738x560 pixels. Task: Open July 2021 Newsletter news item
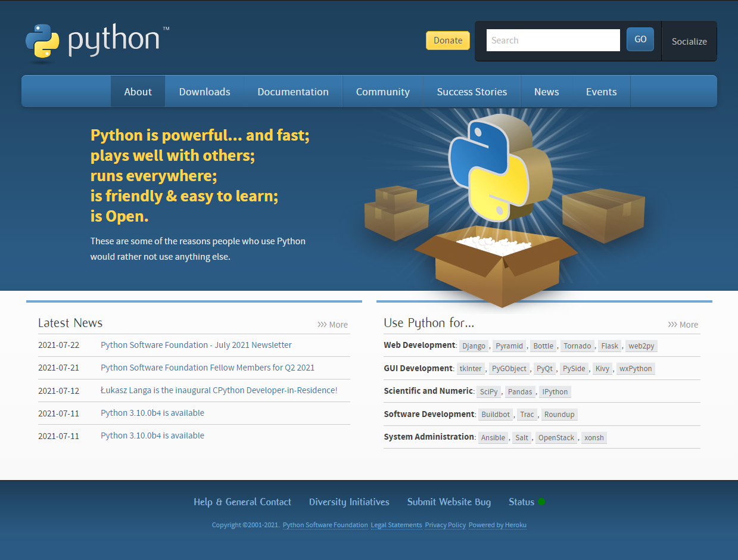click(x=196, y=345)
